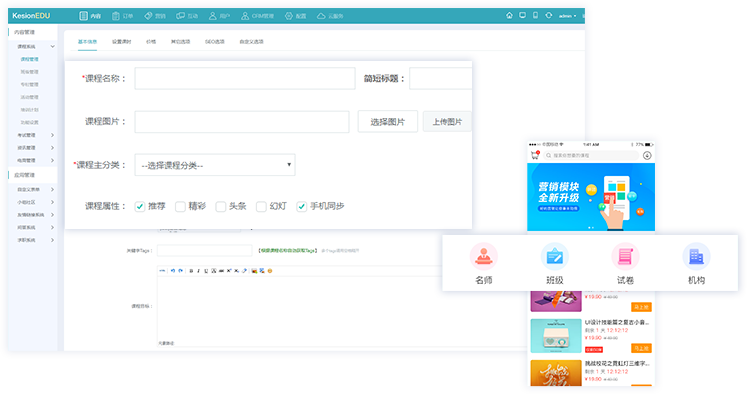This screenshot has width=747, height=394.
Task: Click the emoticon smiley editor icon
Action: point(270,271)
